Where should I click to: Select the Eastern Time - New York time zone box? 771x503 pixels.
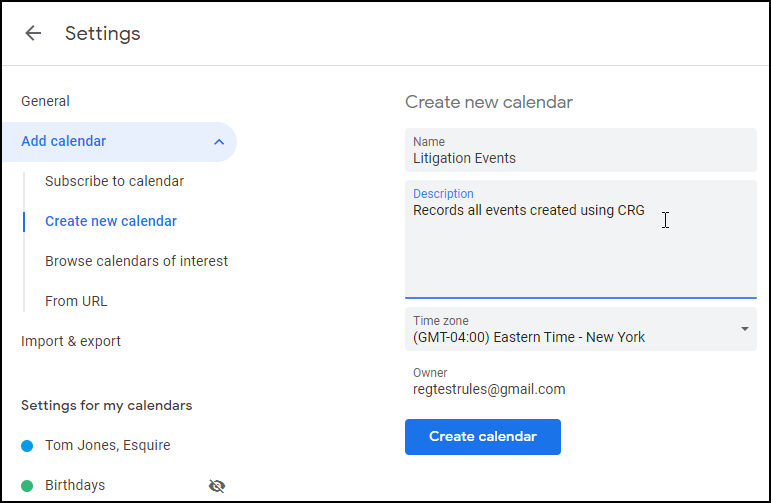580,329
